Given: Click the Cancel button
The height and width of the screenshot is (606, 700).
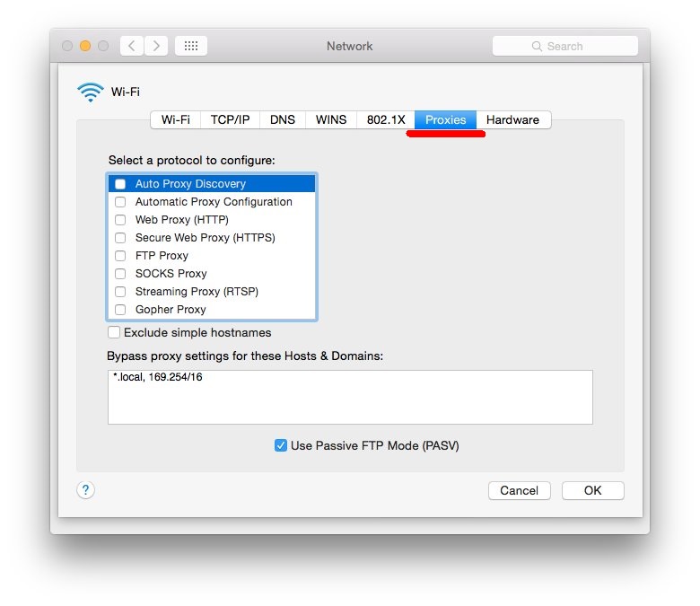Looking at the screenshot, I should [x=520, y=490].
